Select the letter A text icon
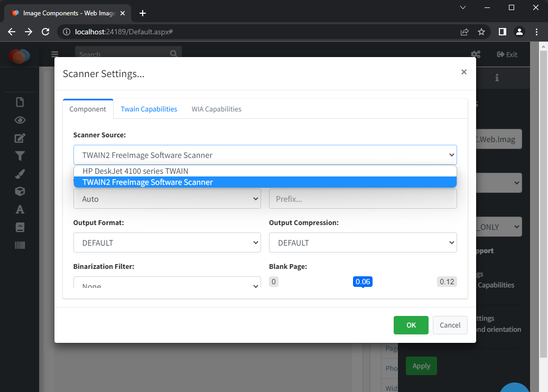The image size is (548, 392). (x=20, y=209)
